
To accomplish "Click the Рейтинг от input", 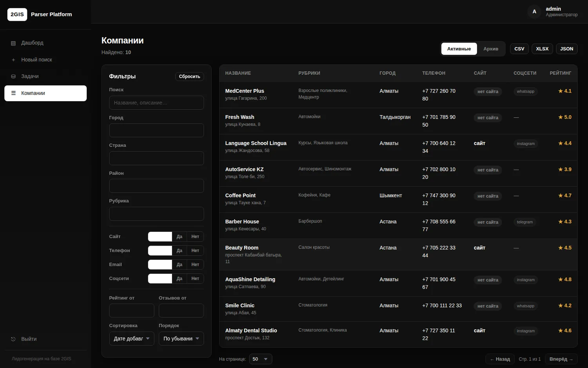I will coord(132,311).
